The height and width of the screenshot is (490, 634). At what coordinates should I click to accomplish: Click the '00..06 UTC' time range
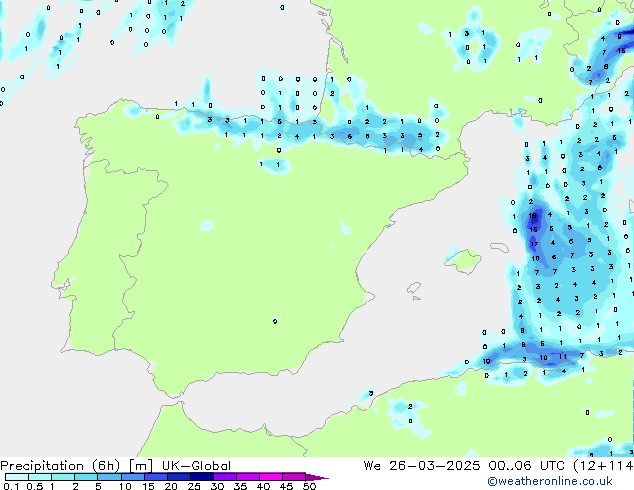tap(526, 466)
